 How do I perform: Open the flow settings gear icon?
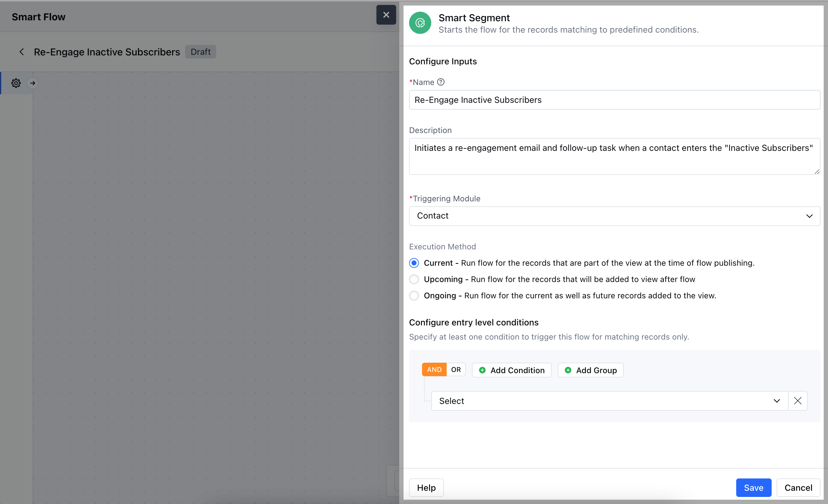[16, 83]
